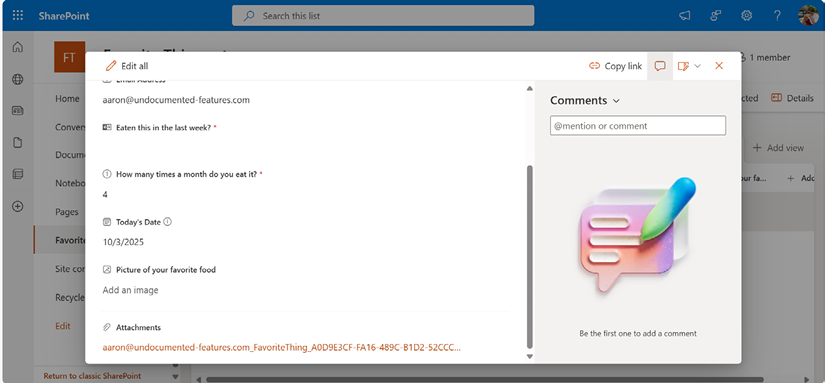Click the 'How many times a month' label
This screenshot has width=825, height=383.
(x=186, y=174)
